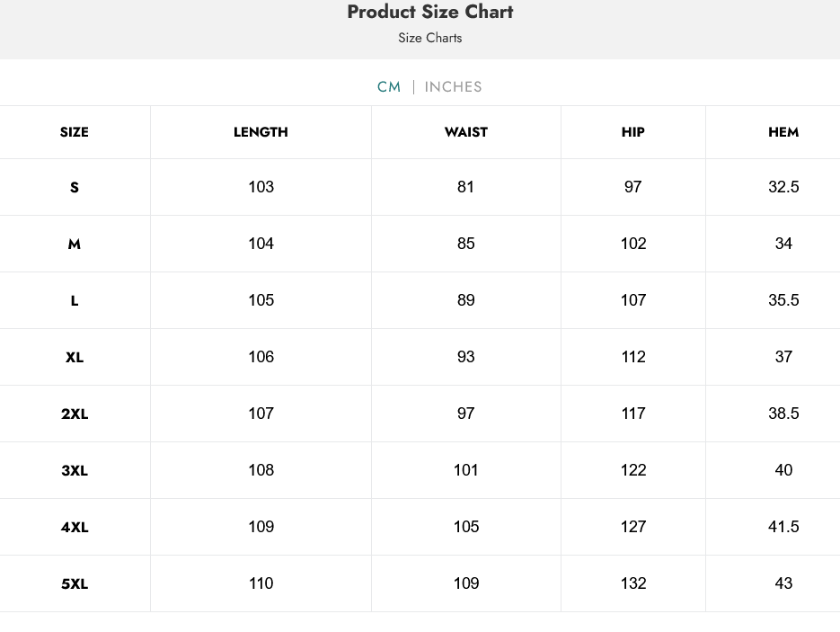Click the WAIST column header
The width and height of the screenshot is (840, 632).
(466, 132)
